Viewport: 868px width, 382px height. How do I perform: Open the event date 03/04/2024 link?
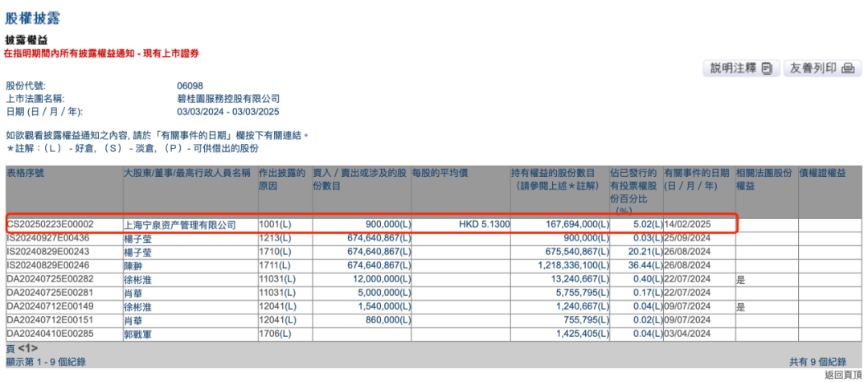click(x=687, y=335)
